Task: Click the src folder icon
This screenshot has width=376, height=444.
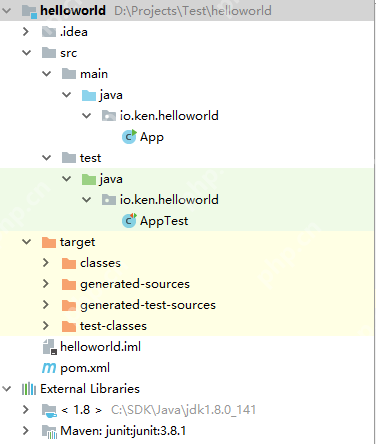Action: [49, 53]
